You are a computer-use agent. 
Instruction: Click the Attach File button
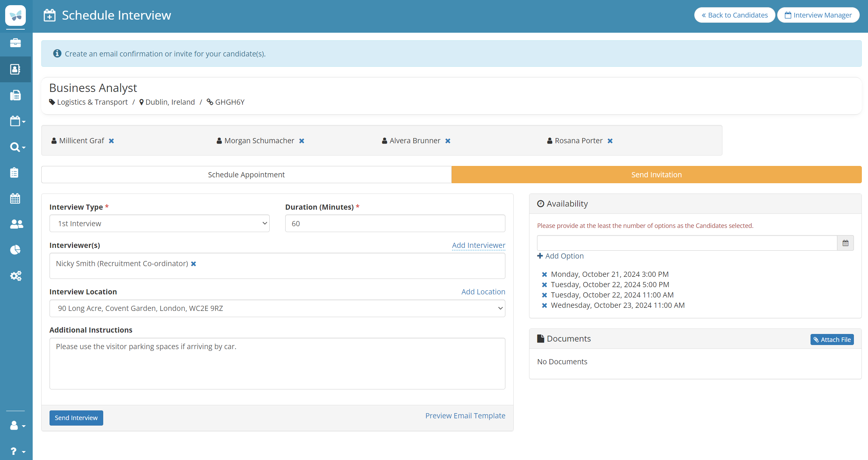[832, 339]
